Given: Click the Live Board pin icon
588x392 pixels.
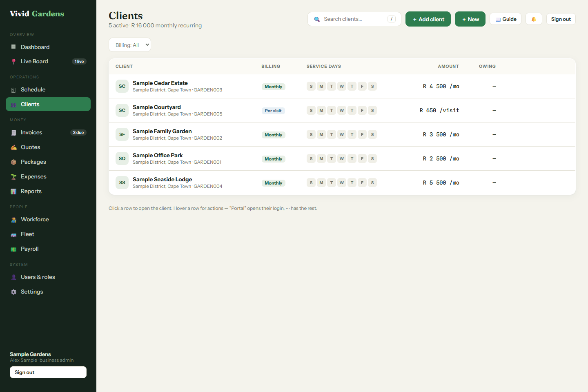Looking at the screenshot, I should point(13,62).
